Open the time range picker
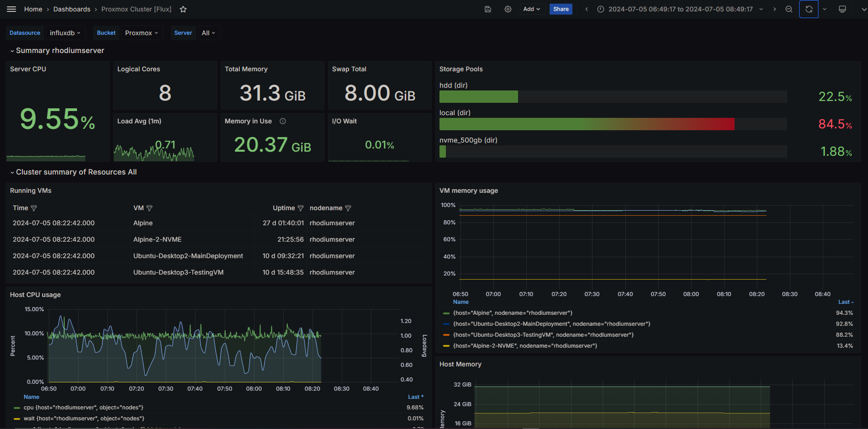This screenshot has width=868, height=429. click(680, 9)
